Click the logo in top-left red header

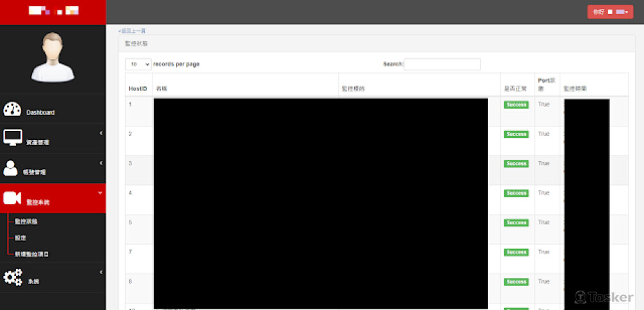click(x=54, y=11)
